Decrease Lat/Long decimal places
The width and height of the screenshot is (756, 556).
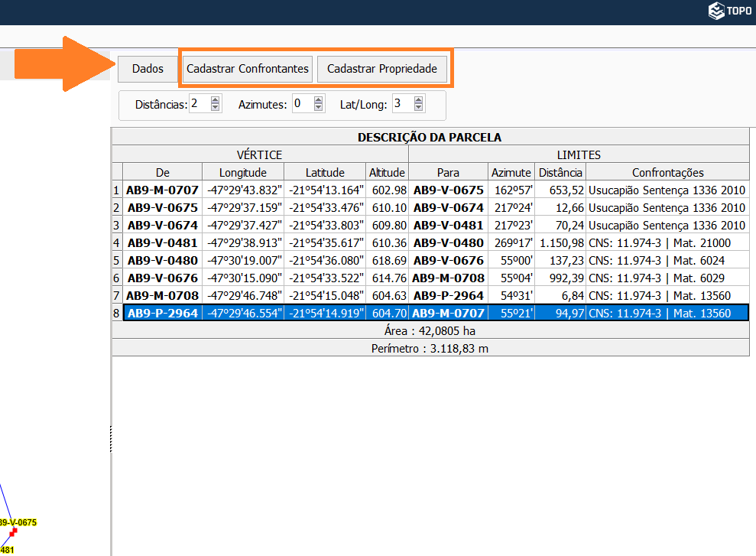pyautogui.click(x=419, y=108)
